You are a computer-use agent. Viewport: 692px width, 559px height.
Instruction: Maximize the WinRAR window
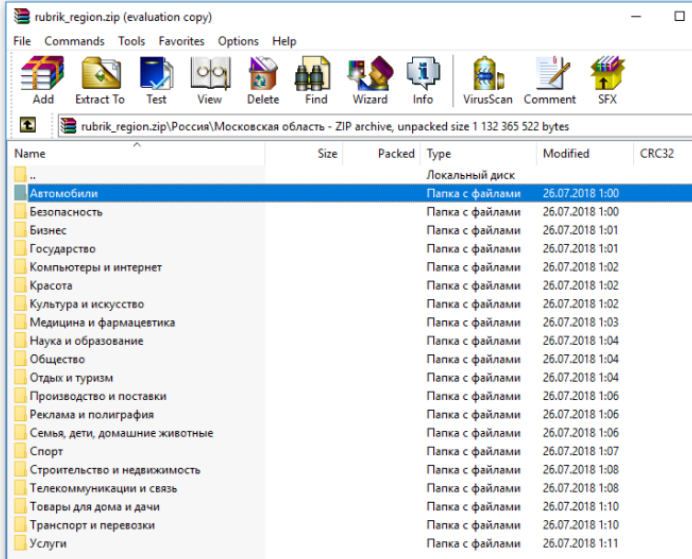(679, 17)
